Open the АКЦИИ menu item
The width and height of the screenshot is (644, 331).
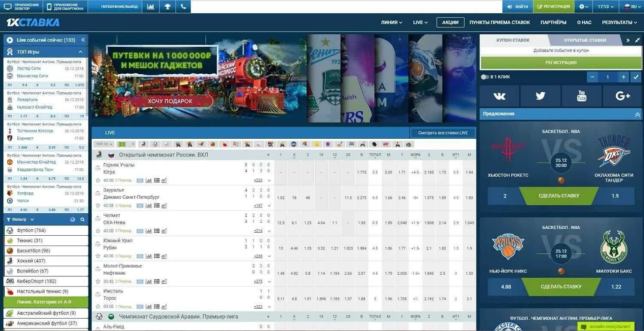pos(450,22)
